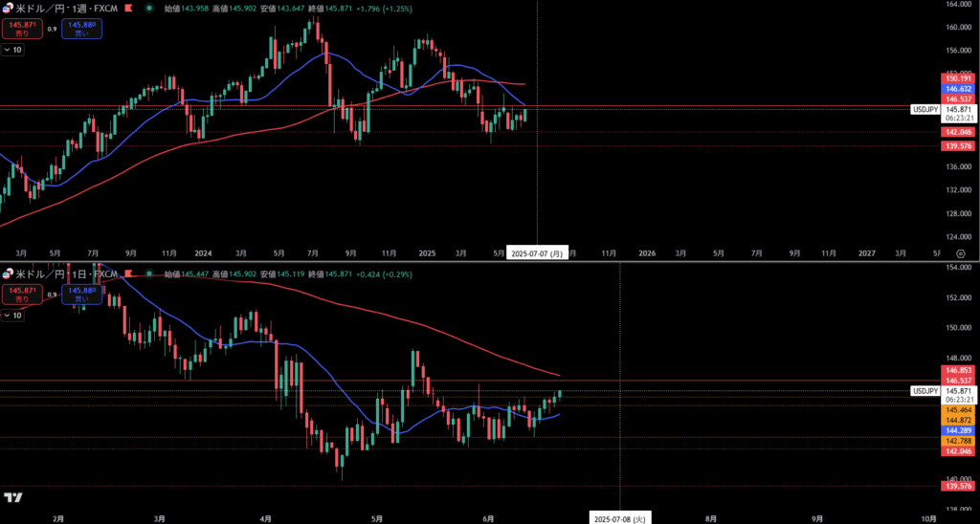
Task: Click 2025-07-08 (火) date label on daily axis
Action: 620,518
